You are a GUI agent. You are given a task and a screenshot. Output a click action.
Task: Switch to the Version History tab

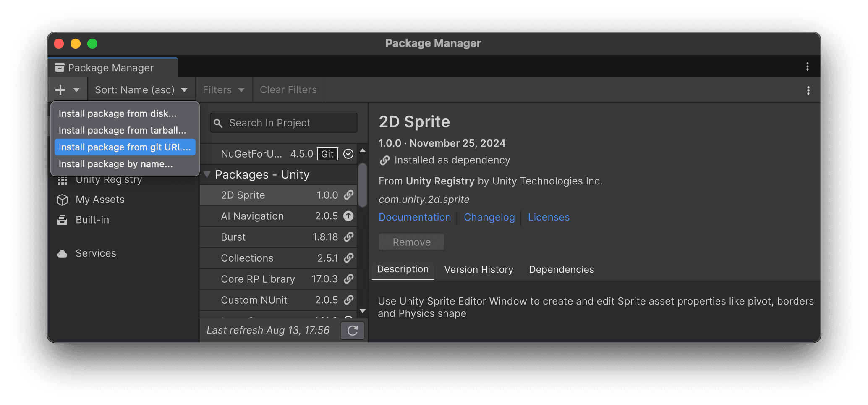coord(478,270)
